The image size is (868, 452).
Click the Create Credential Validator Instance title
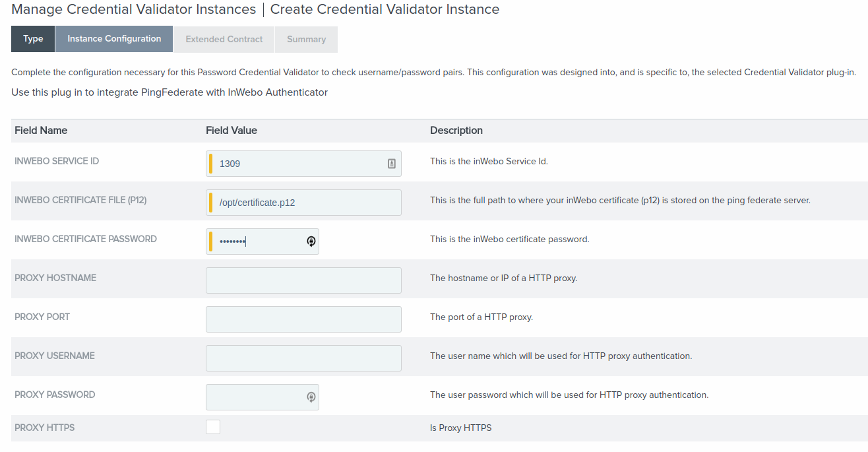[x=385, y=9]
